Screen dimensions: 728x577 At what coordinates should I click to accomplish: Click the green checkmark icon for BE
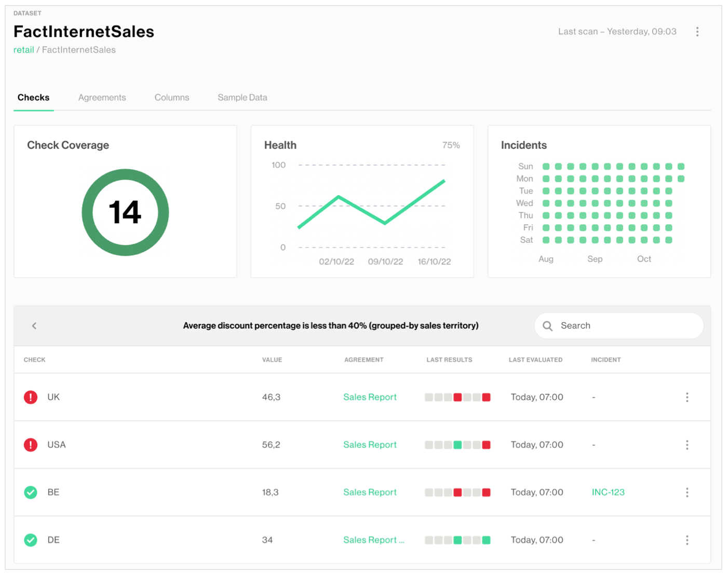tap(31, 492)
